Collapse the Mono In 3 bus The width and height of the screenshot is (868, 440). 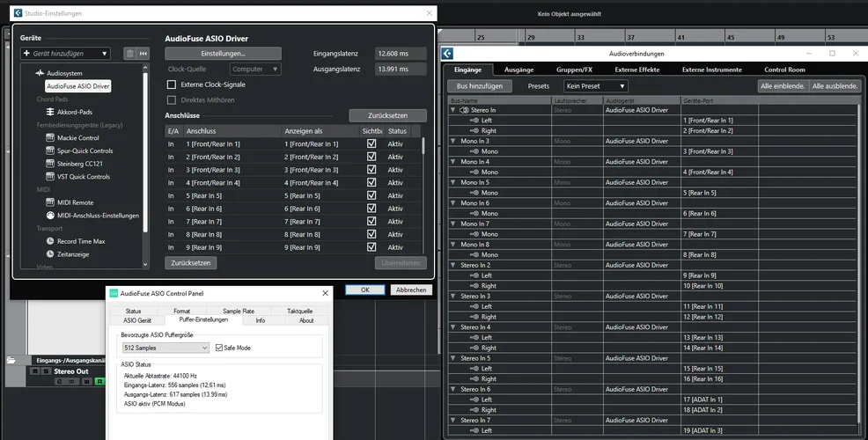coord(452,141)
